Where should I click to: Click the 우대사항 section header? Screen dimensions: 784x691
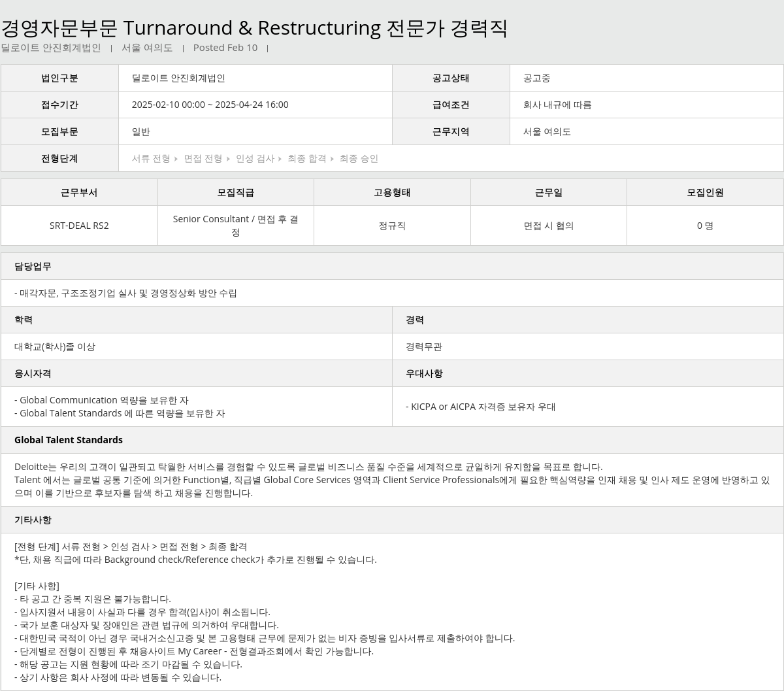click(588, 373)
